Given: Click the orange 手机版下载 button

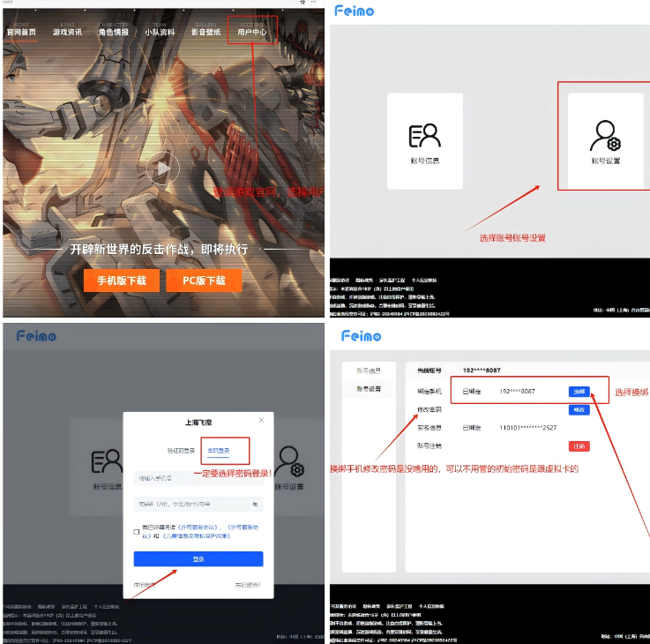Looking at the screenshot, I should point(122,281).
